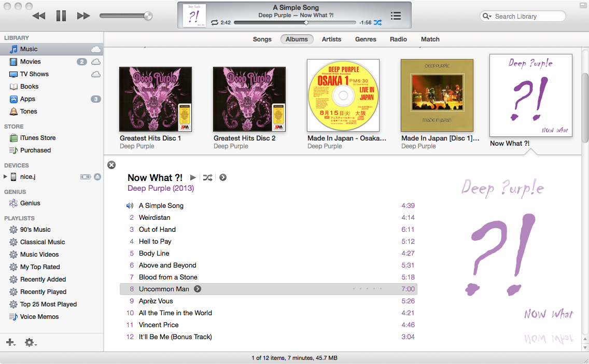Screen dimensions: 589x364
Task: Close the expanded album view
Action: point(111,165)
